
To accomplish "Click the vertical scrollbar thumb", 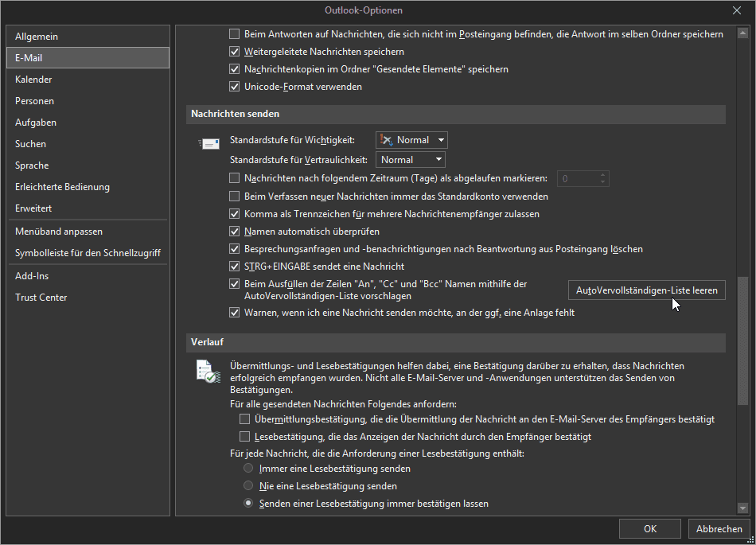I will 742,341.
